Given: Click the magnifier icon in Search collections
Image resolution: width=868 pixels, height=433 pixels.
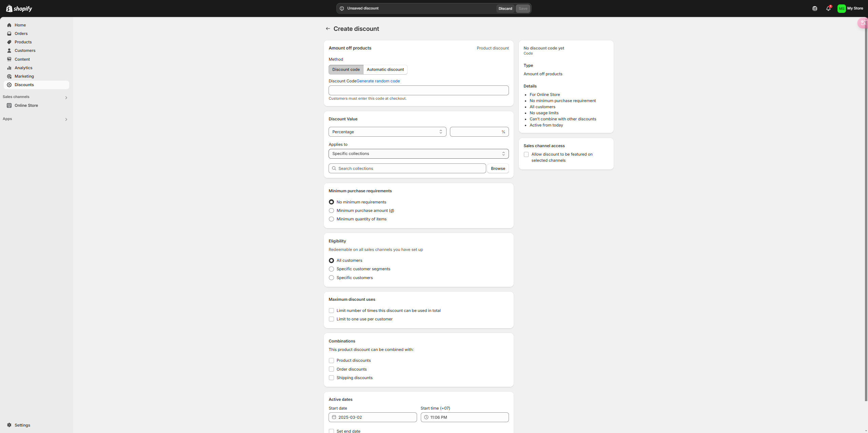Looking at the screenshot, I should pyautogui.click(x=334, y=169).
